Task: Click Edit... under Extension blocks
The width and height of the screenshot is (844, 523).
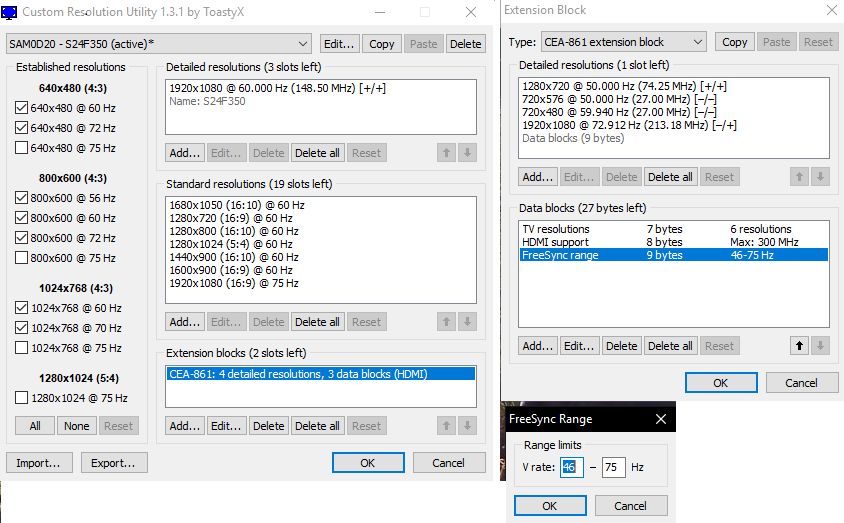Action: 226,426
